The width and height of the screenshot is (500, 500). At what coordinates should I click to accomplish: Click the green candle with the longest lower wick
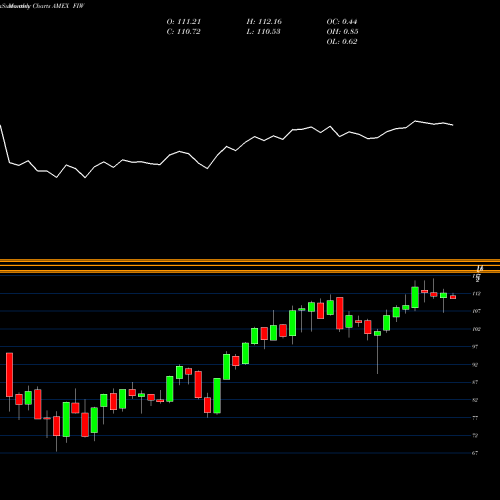point(377,333)
